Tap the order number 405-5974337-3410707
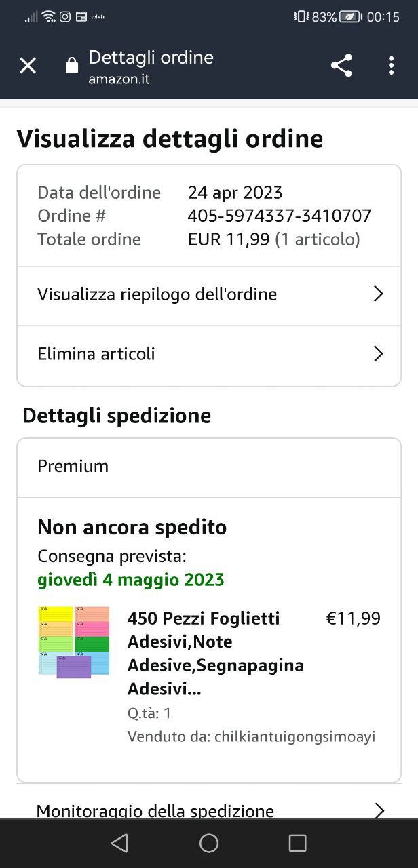Viewport: 418px width, 868px height. (279, 216)
